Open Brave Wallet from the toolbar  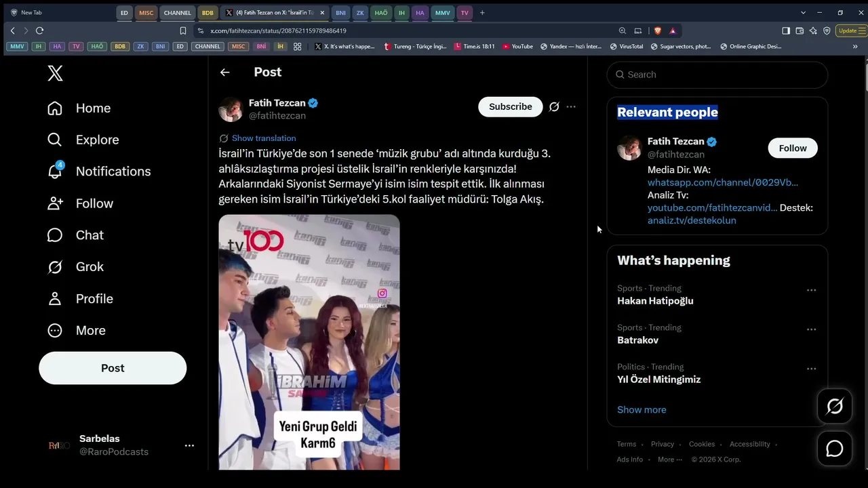[x=800, y=30]
